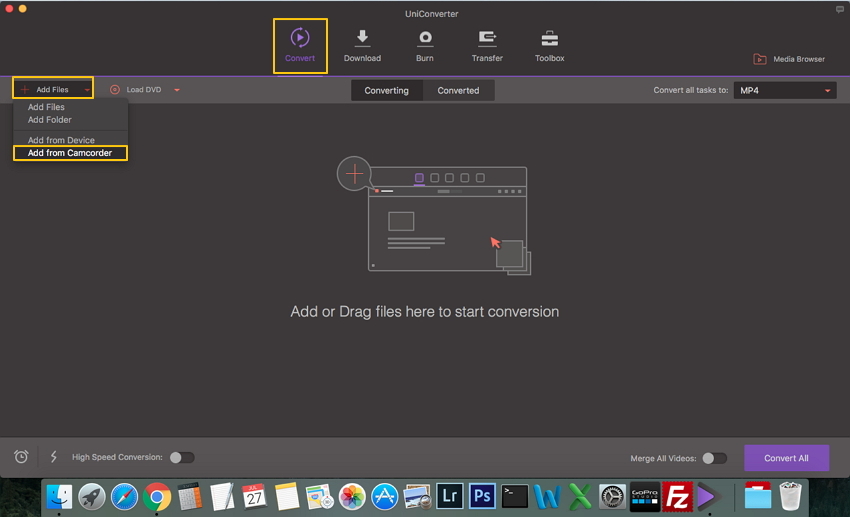Open GoPro Studio from the dock
The image size is (850, 517).
(645, 496)
